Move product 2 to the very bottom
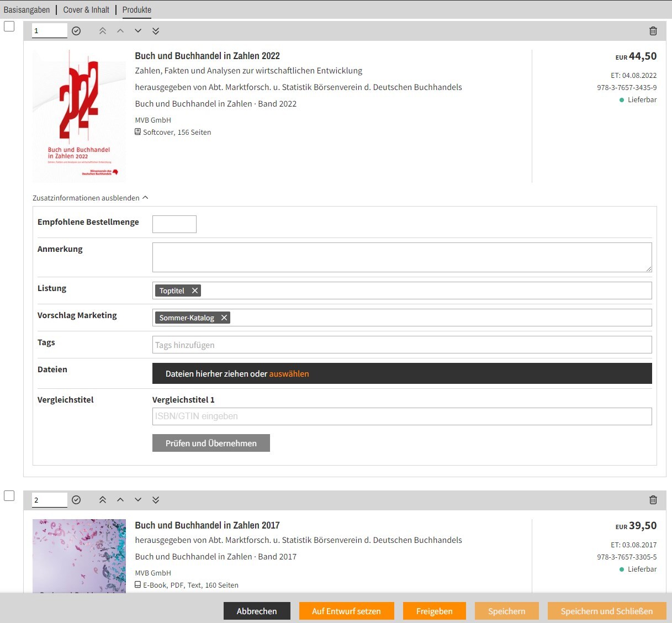672x623 pixels. 156,500
